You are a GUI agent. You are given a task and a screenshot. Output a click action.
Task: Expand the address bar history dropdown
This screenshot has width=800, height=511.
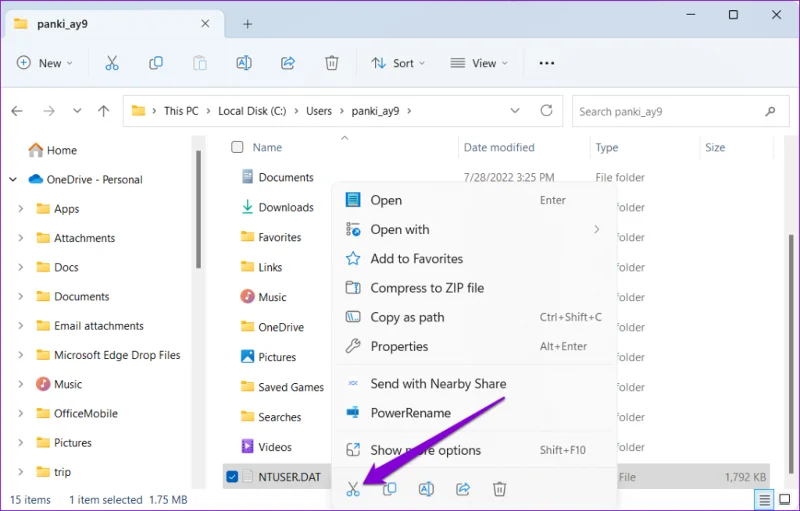click(x=515, y=111)
